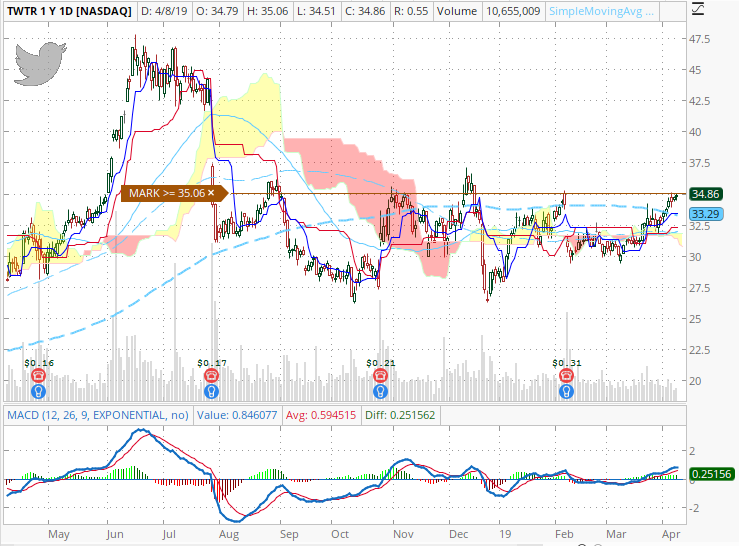The width and height of the screenshot is (739, 546).
Task: Click the lightbulb icon under $0.16
Action: [x=39, y=391]
